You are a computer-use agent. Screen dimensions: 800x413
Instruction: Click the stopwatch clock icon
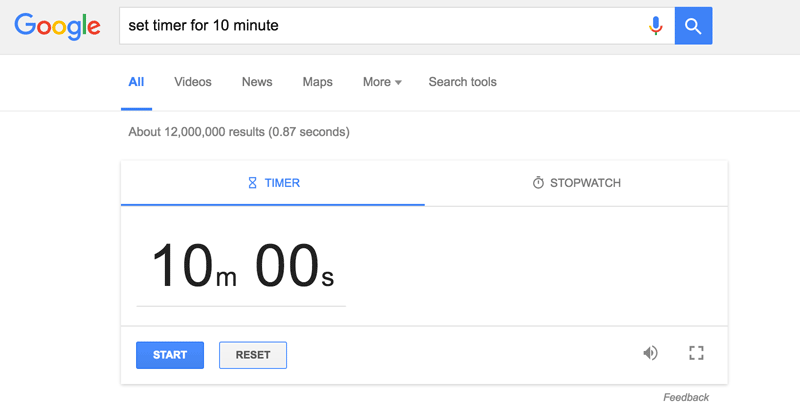click(538, 183)
